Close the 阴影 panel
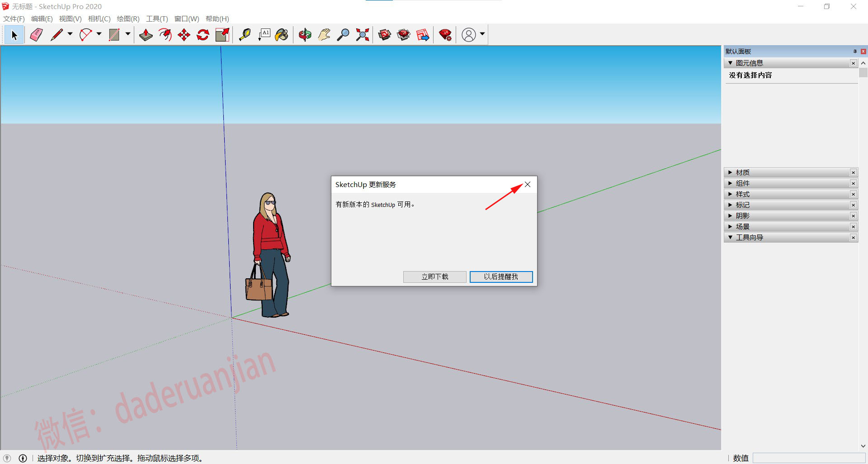Screen dimensions: 868x464 [x=854, y=216]
